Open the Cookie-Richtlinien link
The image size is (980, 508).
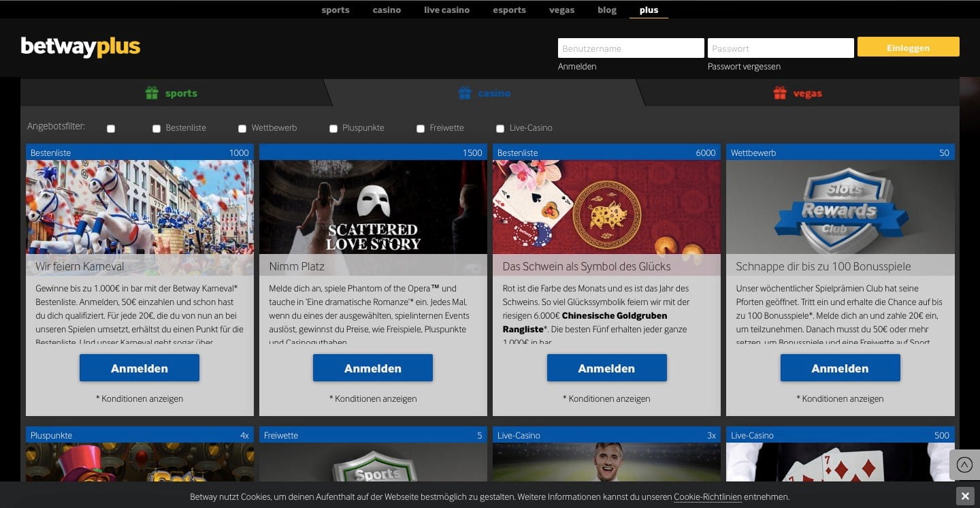708,497
